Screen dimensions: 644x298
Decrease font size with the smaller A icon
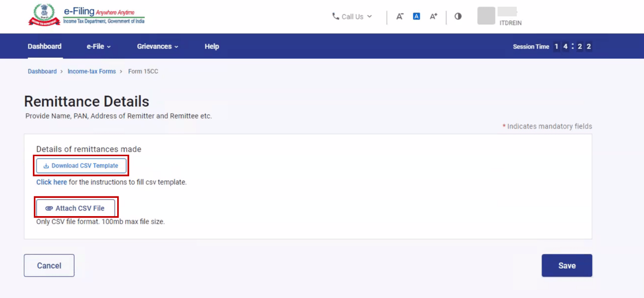(400, 16)
